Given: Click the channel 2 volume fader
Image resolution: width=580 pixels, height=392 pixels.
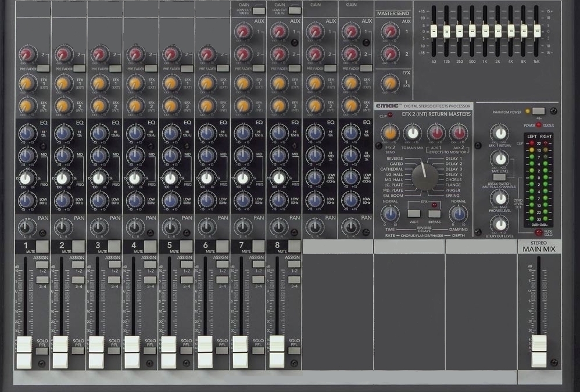Looking at the screenshot, I should 60,351.
